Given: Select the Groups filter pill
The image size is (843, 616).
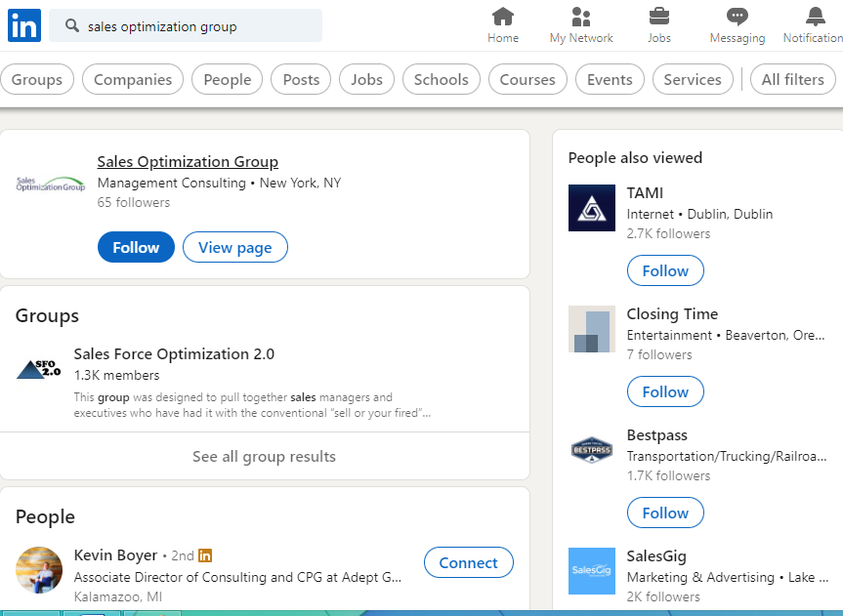Looking at the screenshot, I should coord(36,79).
